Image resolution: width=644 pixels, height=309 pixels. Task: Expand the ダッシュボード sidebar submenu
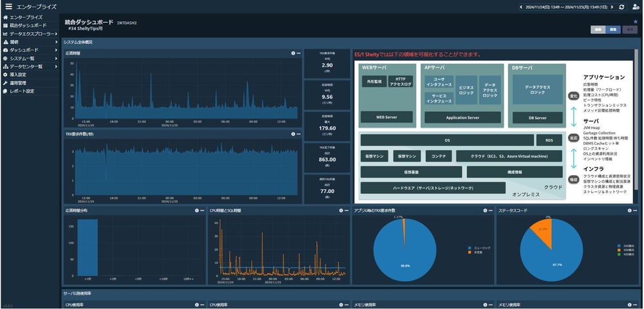(x=24, y=50)
